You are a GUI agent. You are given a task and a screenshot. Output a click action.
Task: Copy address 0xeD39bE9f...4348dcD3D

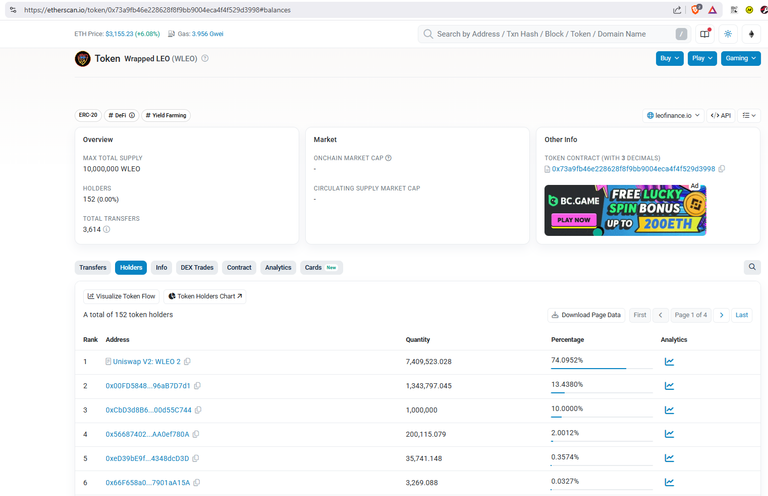tap(196, 458)
